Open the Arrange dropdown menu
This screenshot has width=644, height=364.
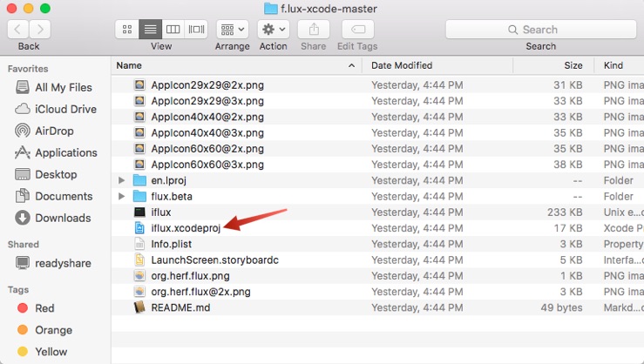(232, 29)
